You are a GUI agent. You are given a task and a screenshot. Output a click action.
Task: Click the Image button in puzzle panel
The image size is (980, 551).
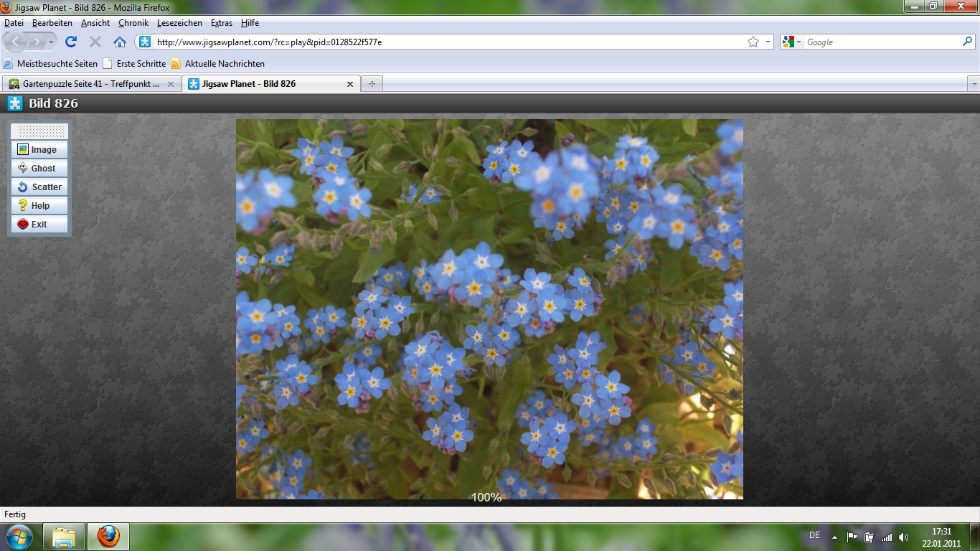39,149
